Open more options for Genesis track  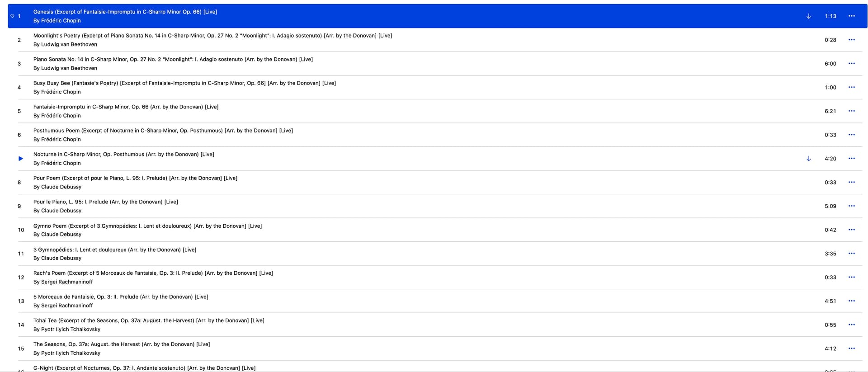pyautogui.click(x=851, y=16)
